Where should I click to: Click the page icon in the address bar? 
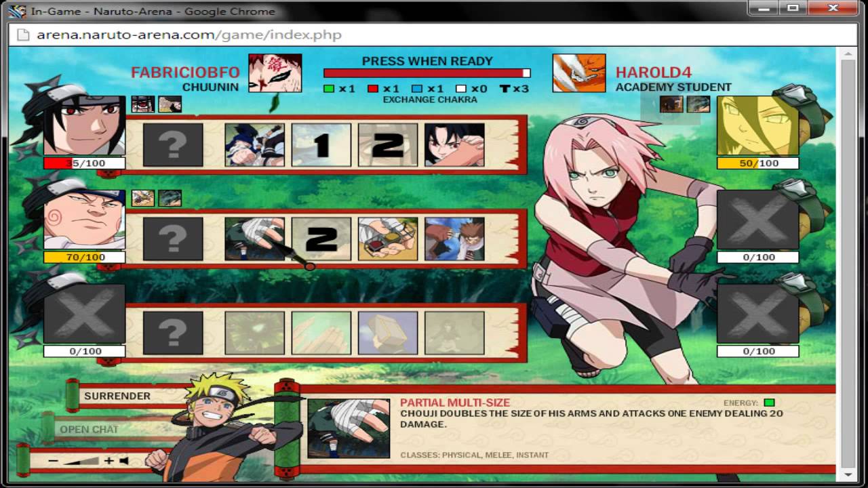coord(23,35)
